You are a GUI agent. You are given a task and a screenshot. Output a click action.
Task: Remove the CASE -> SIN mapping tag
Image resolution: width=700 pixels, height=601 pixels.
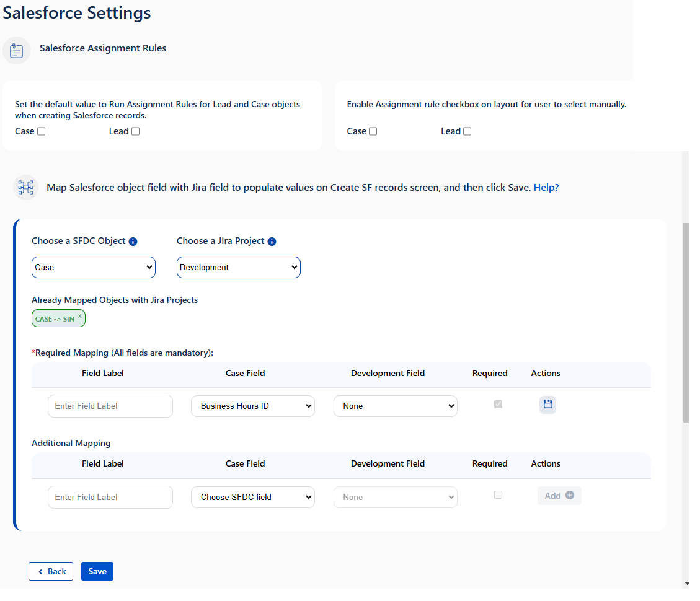80,316
